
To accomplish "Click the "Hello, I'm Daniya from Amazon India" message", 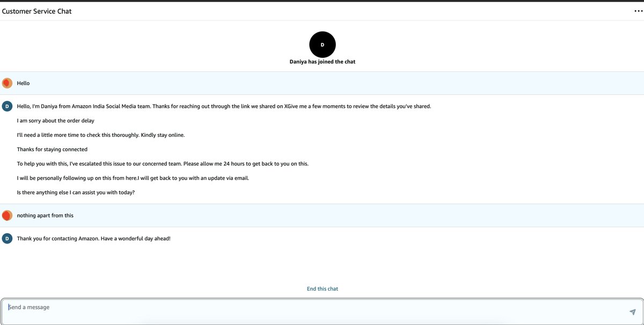I will [x=224, y=106].
